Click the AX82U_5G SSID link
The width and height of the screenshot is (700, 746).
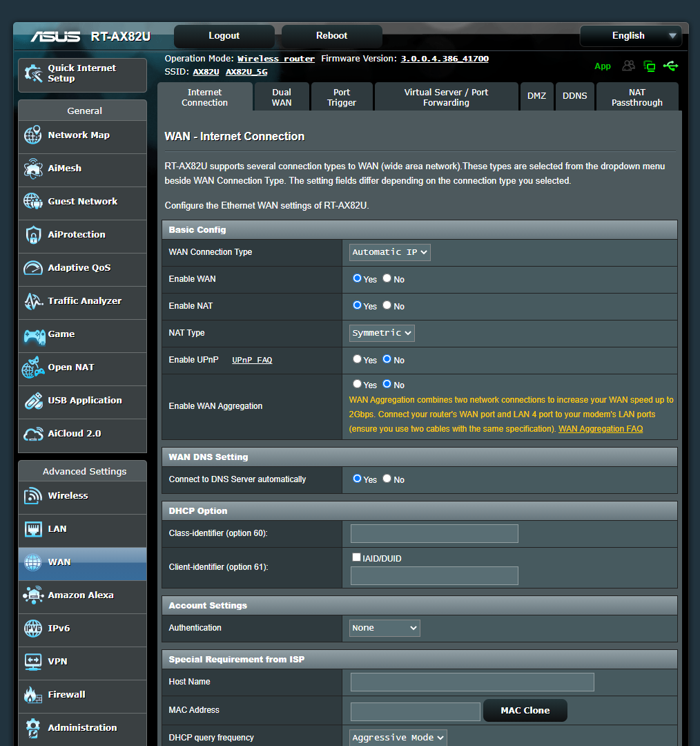(246, 72)
